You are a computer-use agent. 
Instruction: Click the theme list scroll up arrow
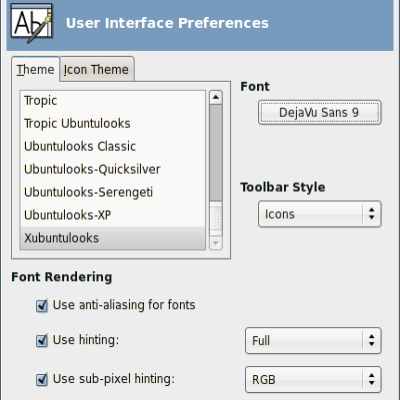(x=216, y=97)
